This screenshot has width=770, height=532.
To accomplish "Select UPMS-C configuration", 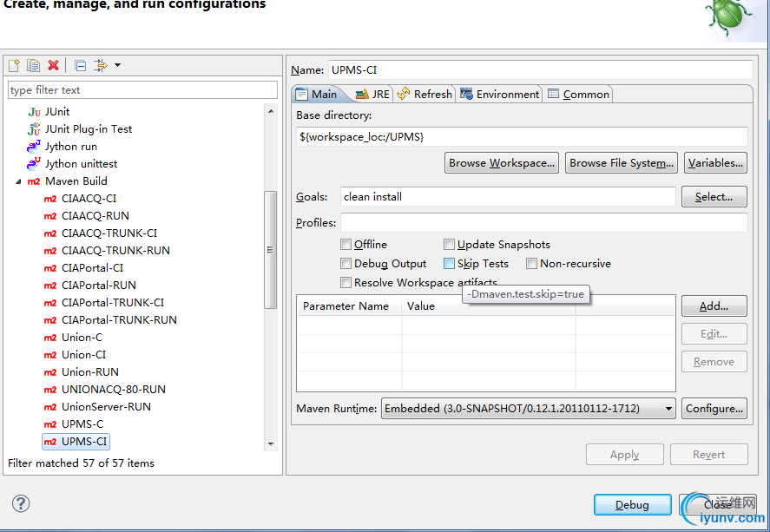I will pyautogui.click(x=74, y=424).
